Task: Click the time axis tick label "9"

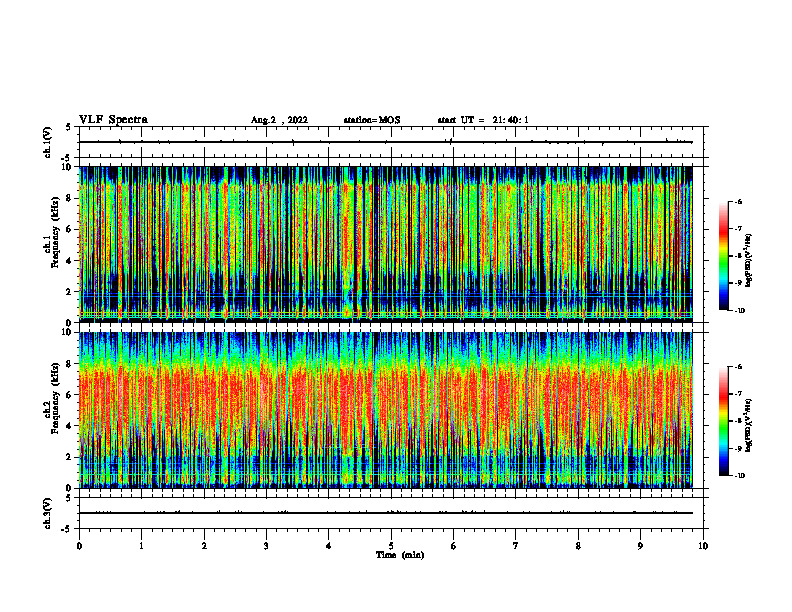Action: [x=640, y=546]
